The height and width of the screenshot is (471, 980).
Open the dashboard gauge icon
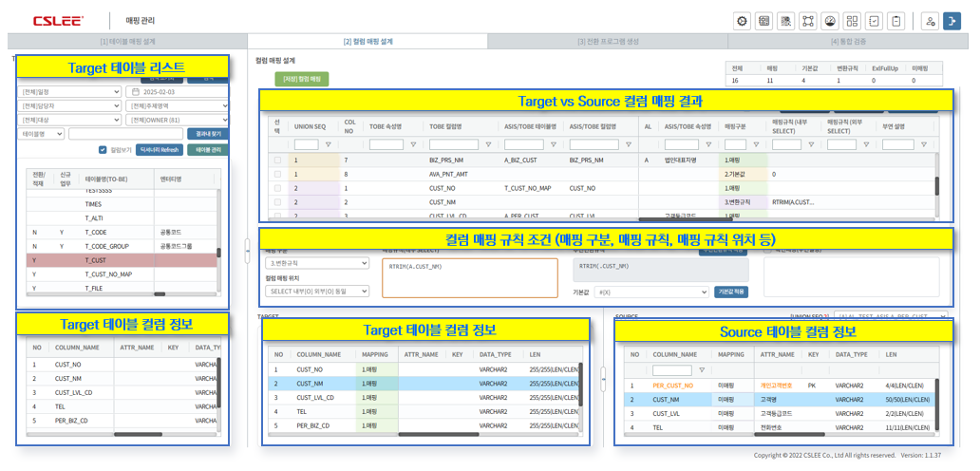tap(830, 21)
